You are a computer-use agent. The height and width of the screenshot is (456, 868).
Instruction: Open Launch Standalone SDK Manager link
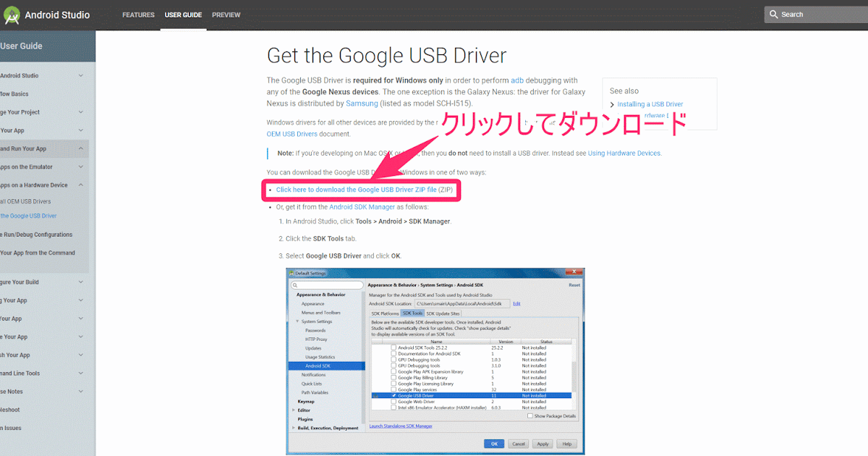(401, 426)
